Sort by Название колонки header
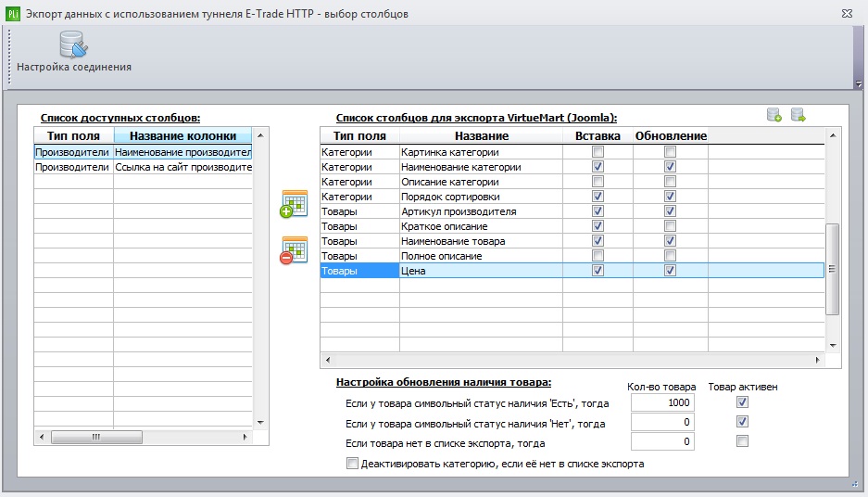Viewport: 868px width, 497px height. tap(182, 135)
